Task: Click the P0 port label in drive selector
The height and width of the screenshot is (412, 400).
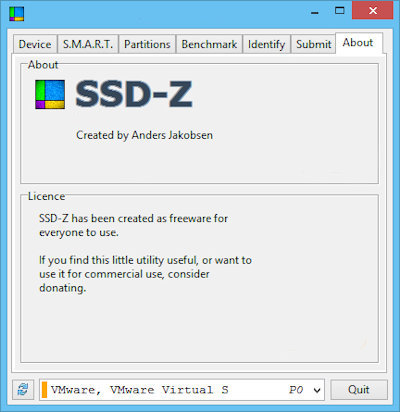Action: tap(296, 390)
